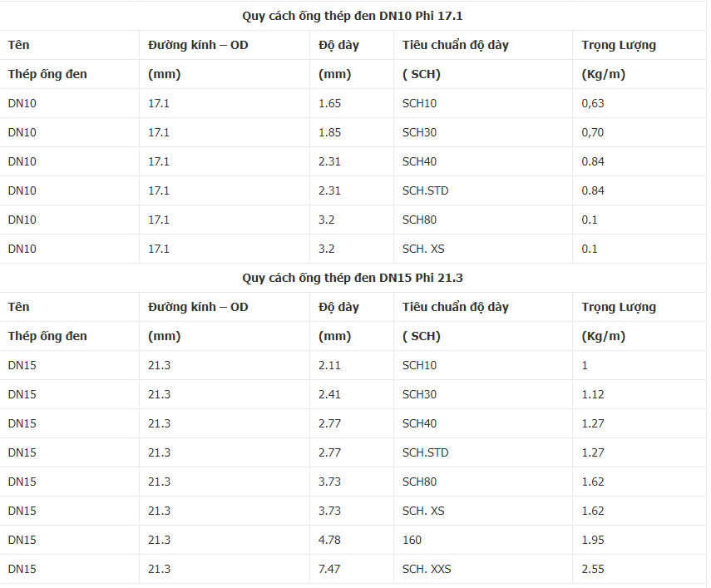This screenshot has width=711, height=588.
Task: Select the 2.11 thickness cell
Action: pyautogui.click(x=330, y=365)
